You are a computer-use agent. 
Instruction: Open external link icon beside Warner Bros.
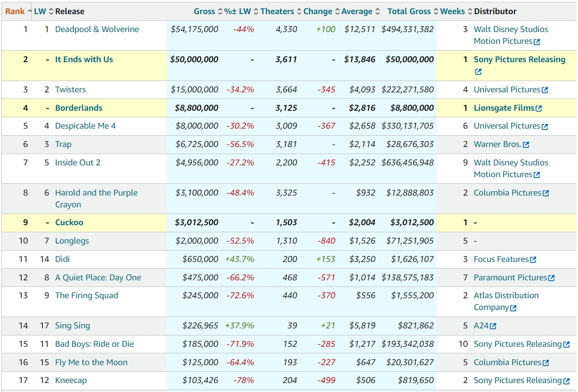(526, 145)
